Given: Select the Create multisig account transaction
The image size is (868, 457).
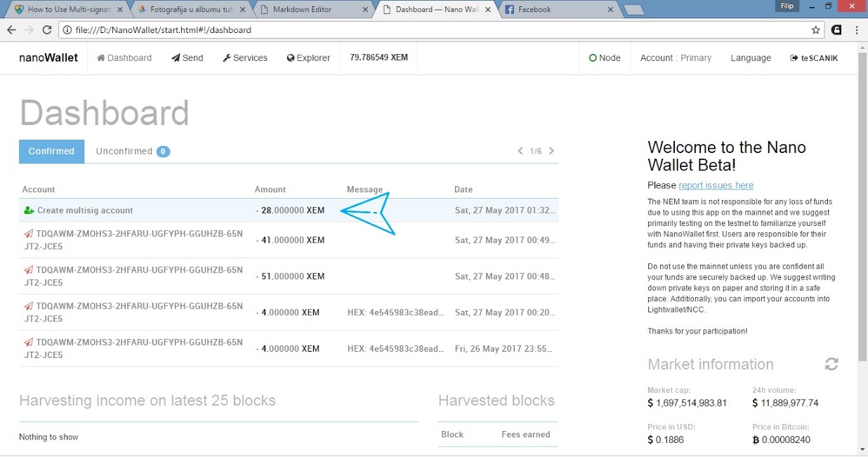Looking at the screenshot, I should click(289, 211).
